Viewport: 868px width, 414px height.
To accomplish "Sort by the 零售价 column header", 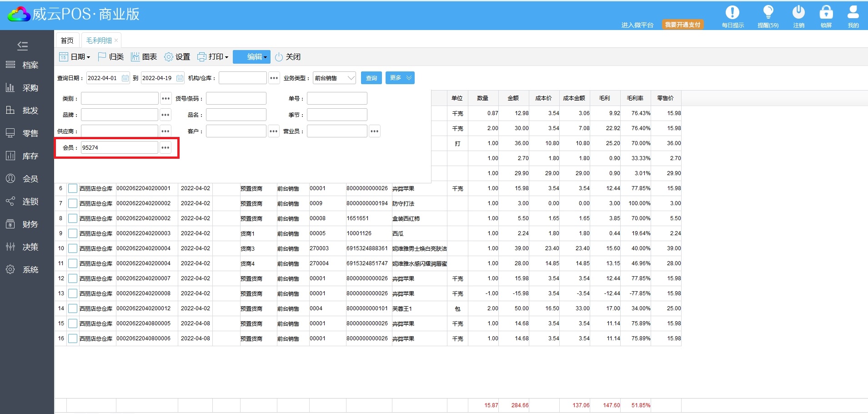I will pyautogui.click(x=666, y=98).
